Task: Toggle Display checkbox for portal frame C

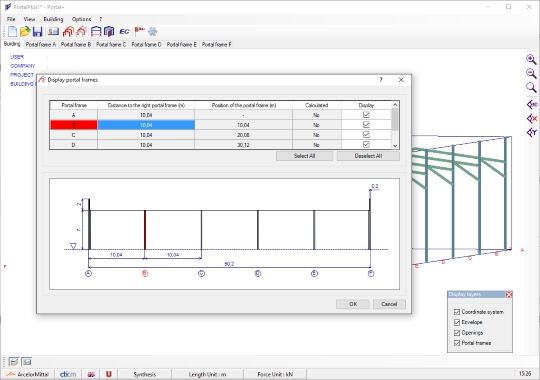Action: tap(366, 135)
